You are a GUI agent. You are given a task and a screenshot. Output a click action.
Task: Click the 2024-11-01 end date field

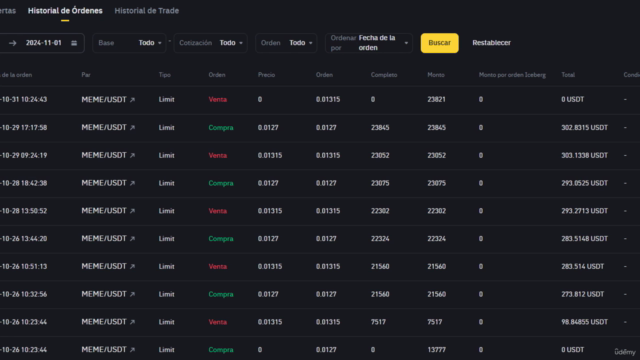point(44,43)
